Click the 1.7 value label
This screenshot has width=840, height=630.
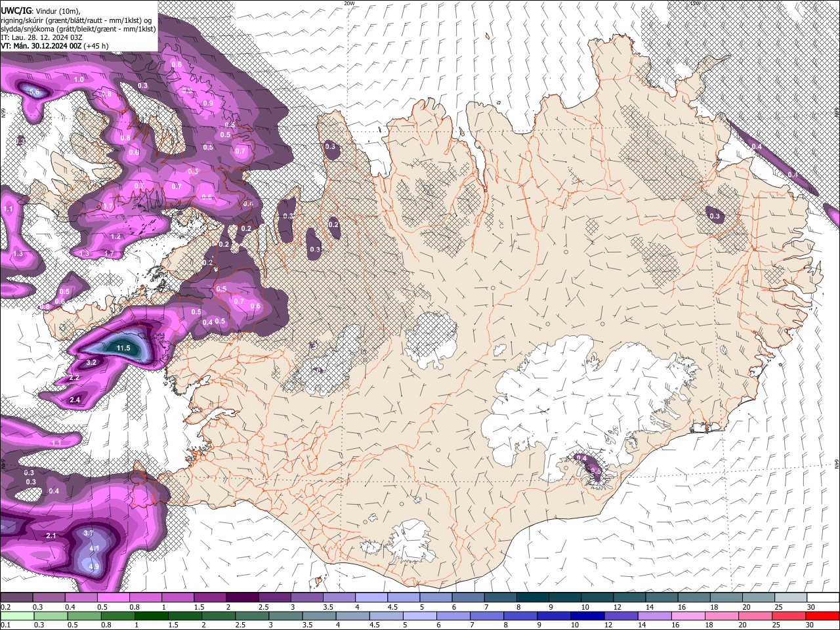pos(109,253)
